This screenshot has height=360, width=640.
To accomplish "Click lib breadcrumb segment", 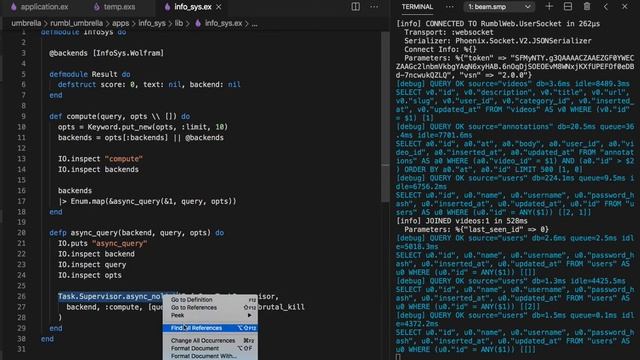I will [179, 23].
